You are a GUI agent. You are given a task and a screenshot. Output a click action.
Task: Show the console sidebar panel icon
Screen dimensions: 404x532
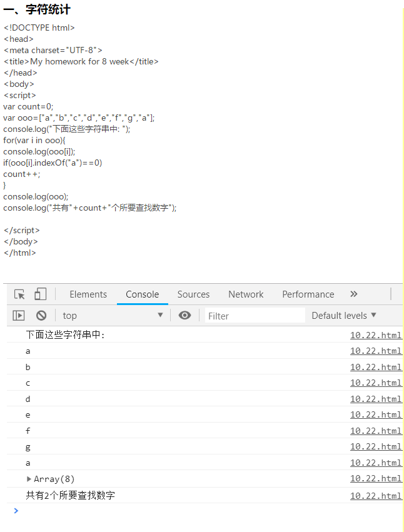[19, 316]
